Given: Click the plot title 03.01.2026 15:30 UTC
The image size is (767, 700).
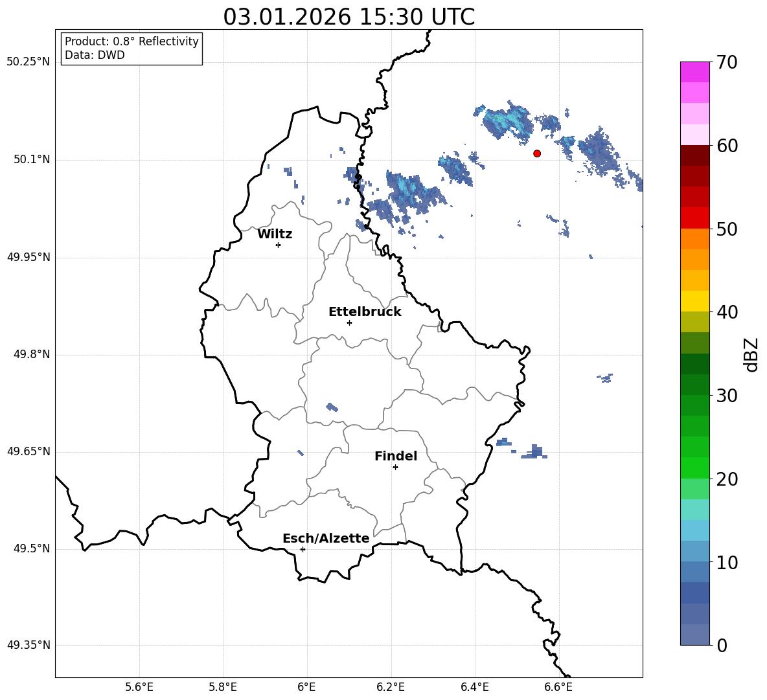Looking at the screenshot, I should coord(349,17).
